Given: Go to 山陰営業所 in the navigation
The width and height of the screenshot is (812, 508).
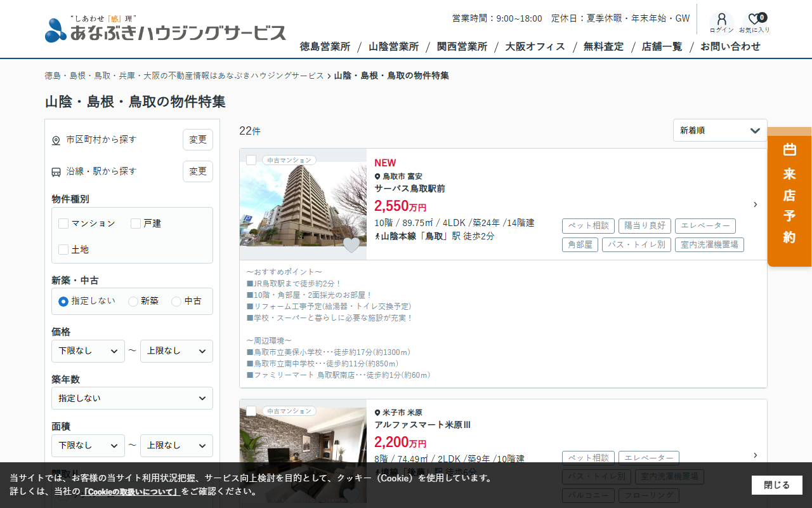Looking at the screenshot, I should [393, 46].
